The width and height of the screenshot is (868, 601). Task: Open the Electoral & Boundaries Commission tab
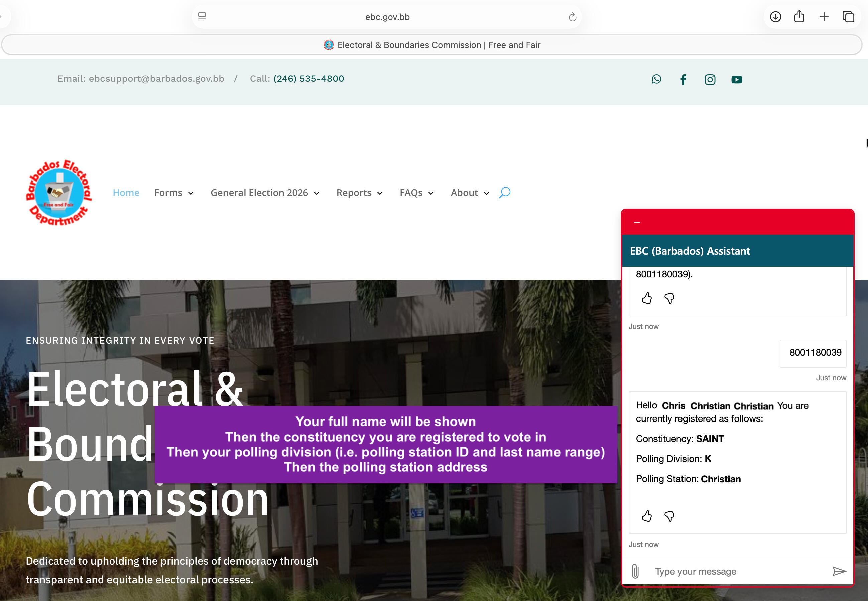click(x=431, y=45)
